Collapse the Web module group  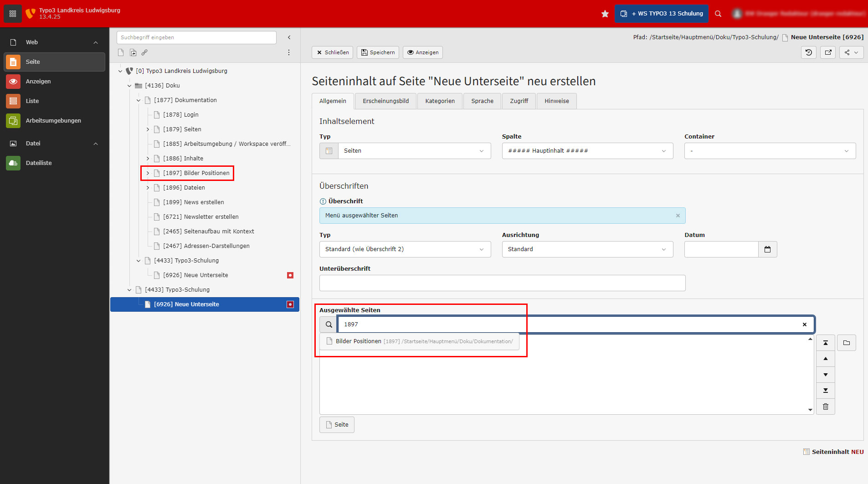(x=96, y=42)
